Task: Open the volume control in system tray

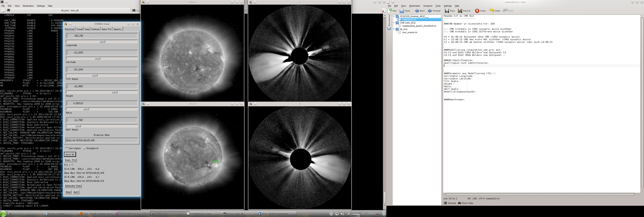Action: [343, 214]
